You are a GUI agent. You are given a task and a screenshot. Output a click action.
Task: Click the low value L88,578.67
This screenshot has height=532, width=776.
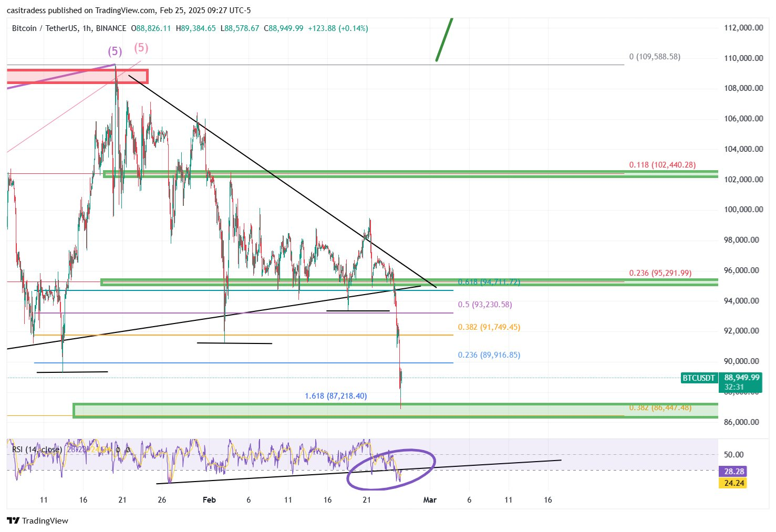[x=240, y=28]
